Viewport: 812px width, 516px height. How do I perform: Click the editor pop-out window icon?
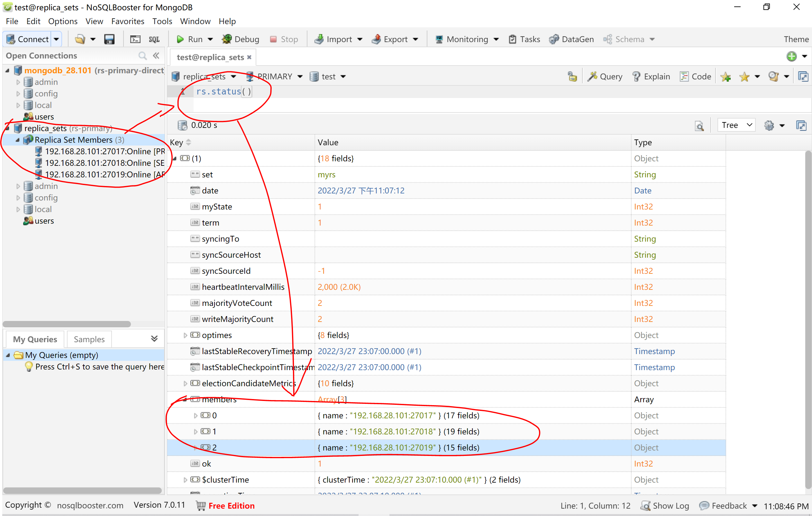pyautogui.click(x=803, y=77)
